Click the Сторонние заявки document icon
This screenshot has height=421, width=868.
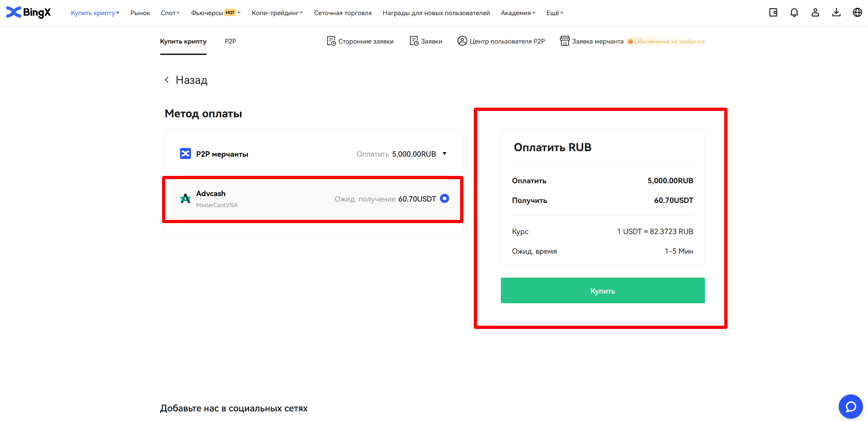[331, 41]
